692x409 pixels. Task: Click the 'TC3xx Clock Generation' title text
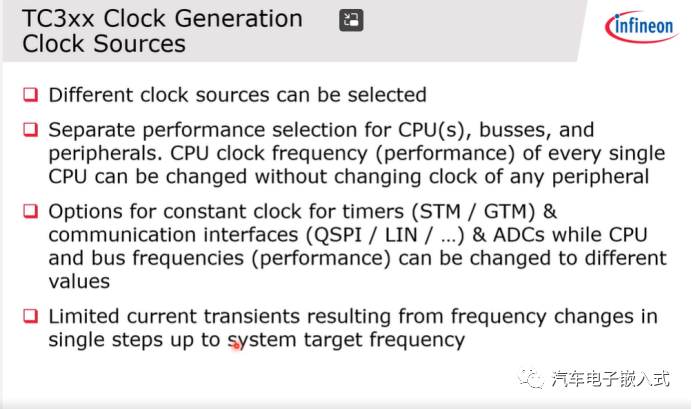(x=163, y=19)
